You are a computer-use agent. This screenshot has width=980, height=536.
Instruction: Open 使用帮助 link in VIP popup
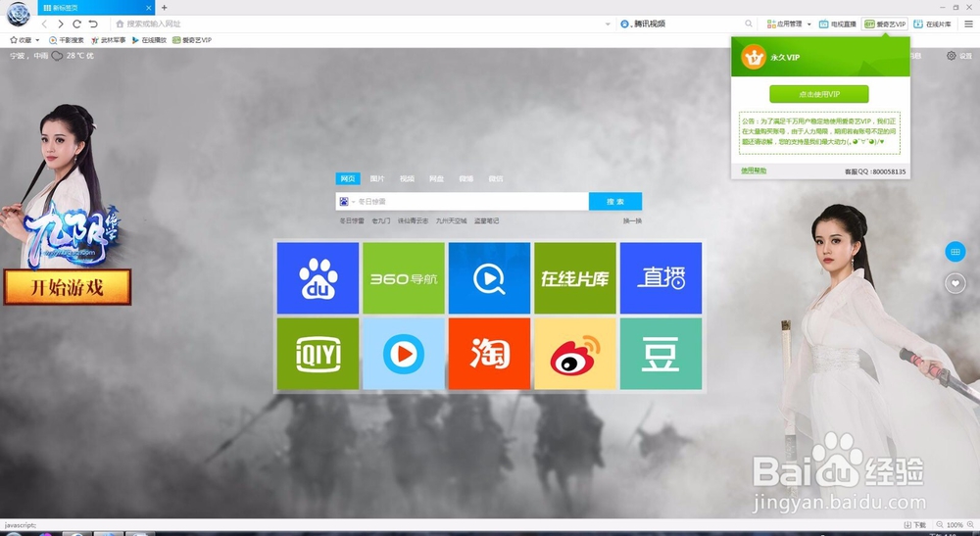pyautogui.click(x=754, y=171)
